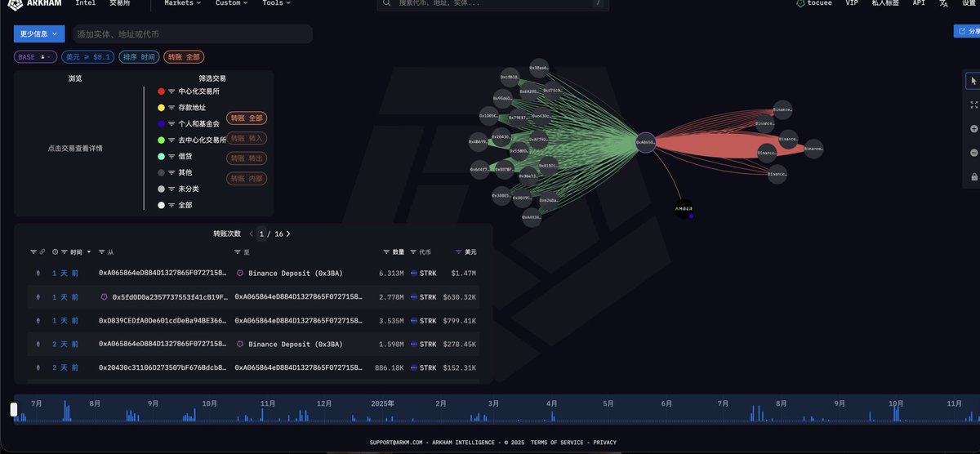Click the timeline left range handle
Screen dimensions: 980x454
pos(14,409)
